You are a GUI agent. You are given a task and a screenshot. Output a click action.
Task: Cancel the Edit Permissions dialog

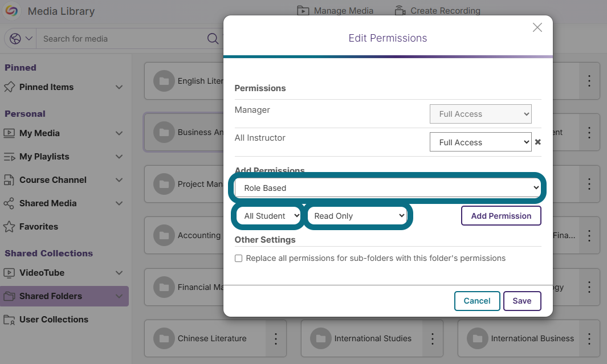476,301
